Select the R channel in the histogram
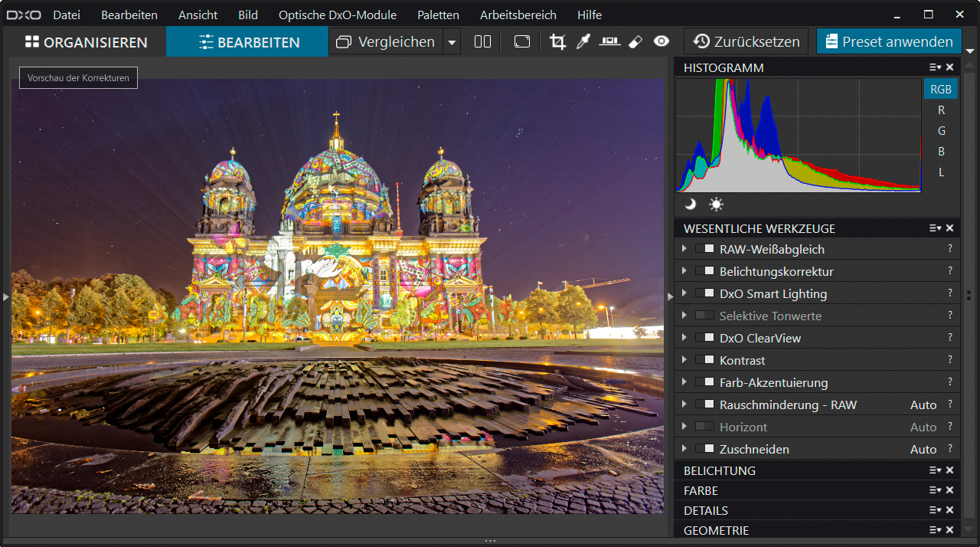 tap(941, 110)
